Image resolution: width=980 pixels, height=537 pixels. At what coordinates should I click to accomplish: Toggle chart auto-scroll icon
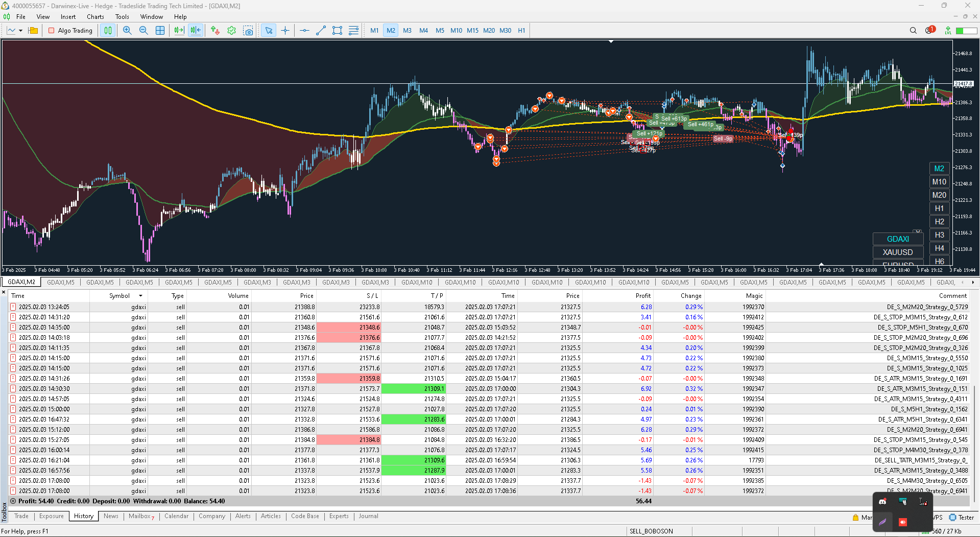pyautogui.click(x=179, y=31)
